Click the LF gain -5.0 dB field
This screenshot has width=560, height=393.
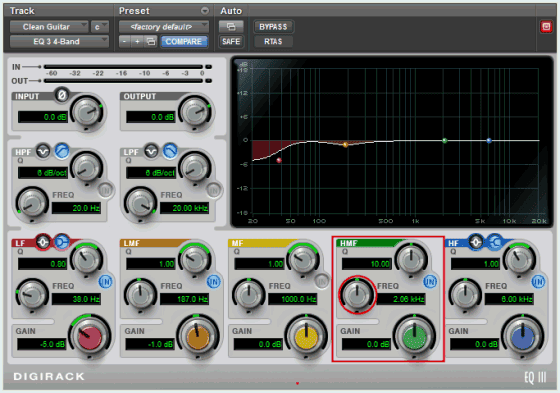(x=42, y=344)
